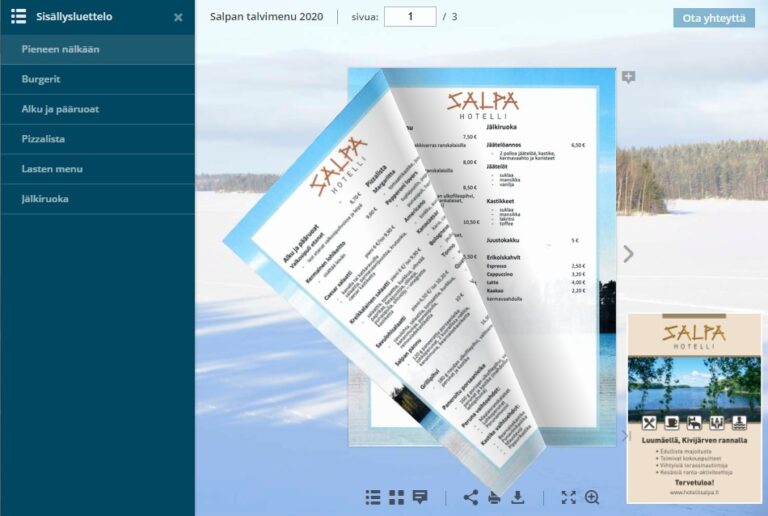Open the comments icon in bottom toolbar
This screenshot has height=516, width=768.
point(420,497)
